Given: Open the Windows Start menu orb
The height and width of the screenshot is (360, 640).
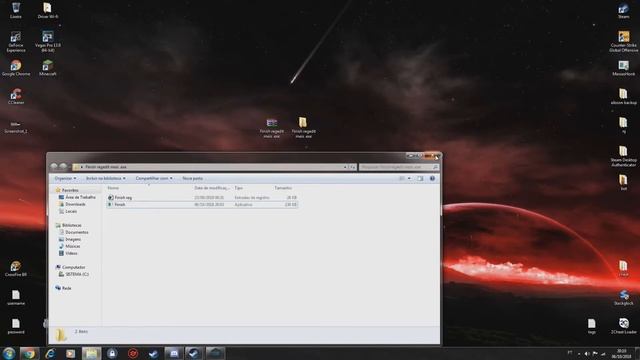Looking at the screenshot, I should 9,353.
